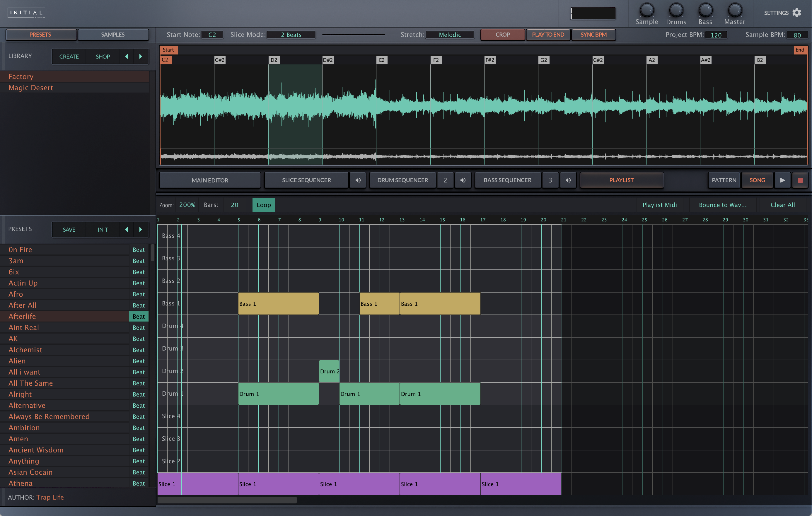
Task: Go to next library with right arrow
Action: (141, 56)
